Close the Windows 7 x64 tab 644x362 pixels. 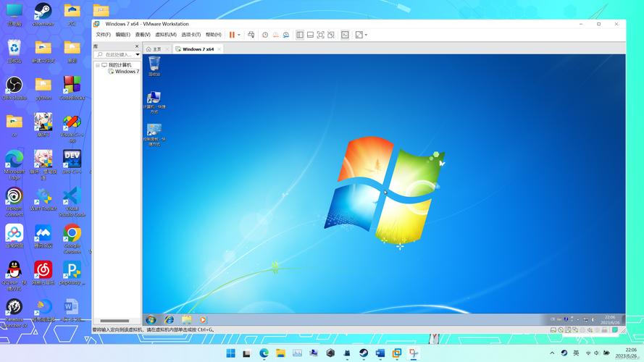tap(219, 49)
